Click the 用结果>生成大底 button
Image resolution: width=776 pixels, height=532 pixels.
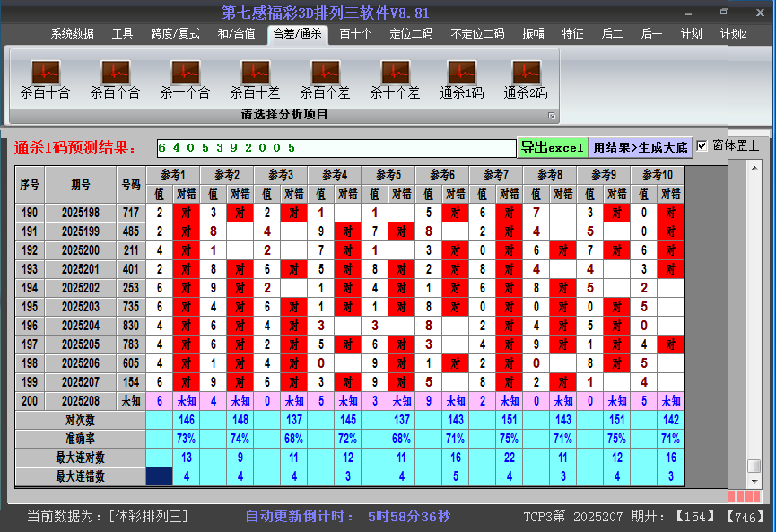click(641, 147)
